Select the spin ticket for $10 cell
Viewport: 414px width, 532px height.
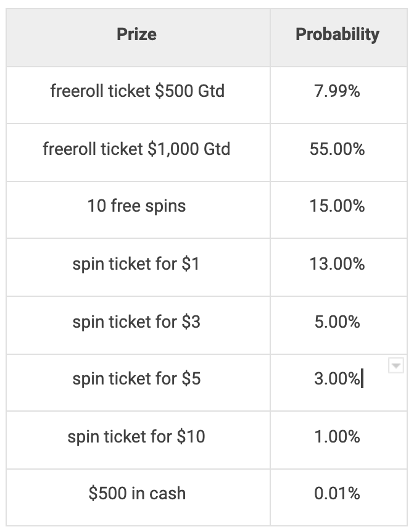(x=136, y=437)
